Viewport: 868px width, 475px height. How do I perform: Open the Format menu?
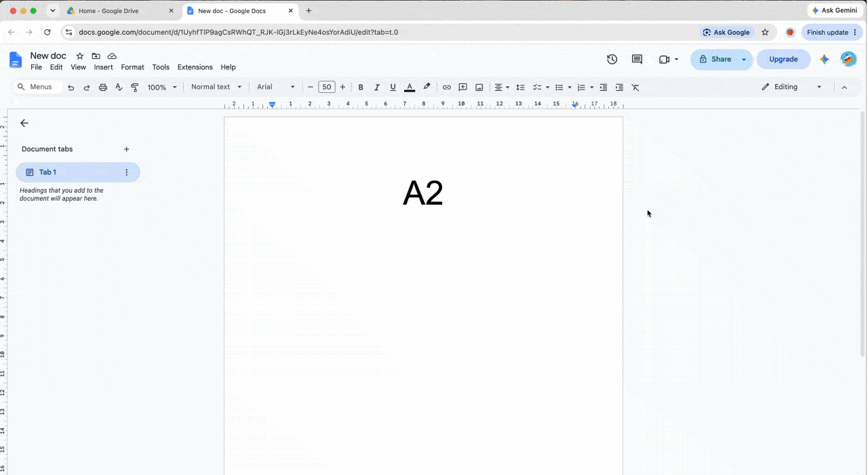[132, 67]
